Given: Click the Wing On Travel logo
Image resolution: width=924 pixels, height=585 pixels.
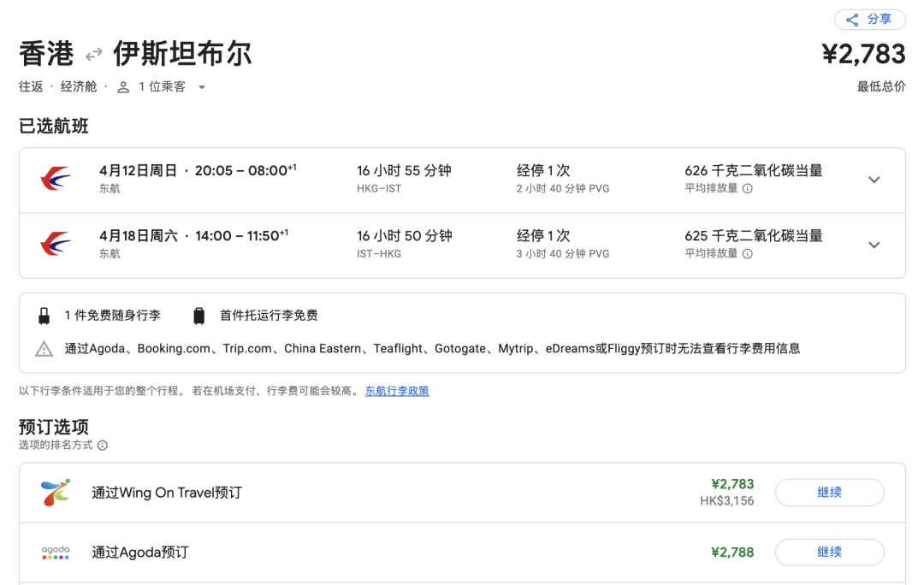Looking at the screenshot, I should [55, 492].
